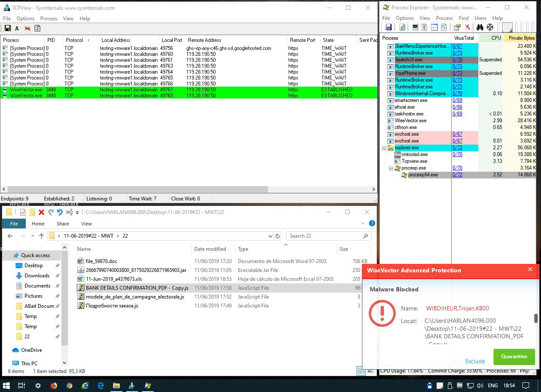This screenshot has height=392, width=541.
Task: Open the File tab in Explorer
Action: pyautogui.click(x=14, y=224)
